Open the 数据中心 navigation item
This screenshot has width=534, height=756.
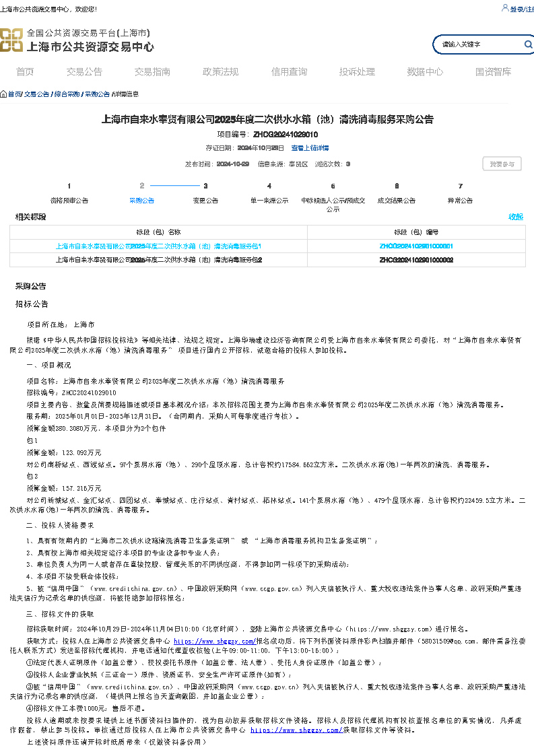[425, 72]
